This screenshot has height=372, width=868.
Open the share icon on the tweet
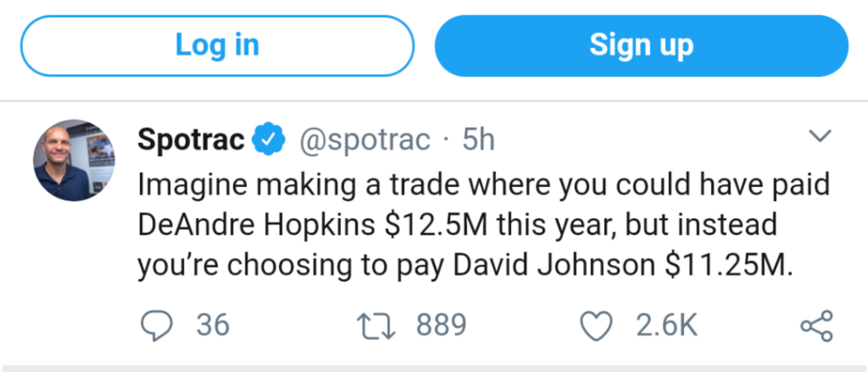[817, 326]
